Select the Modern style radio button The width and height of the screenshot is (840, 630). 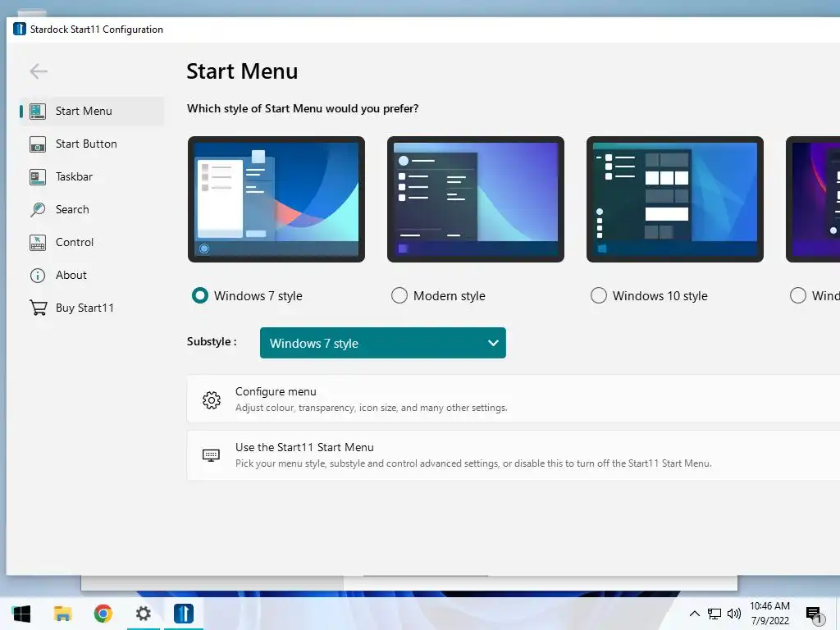tap(399, 295)
